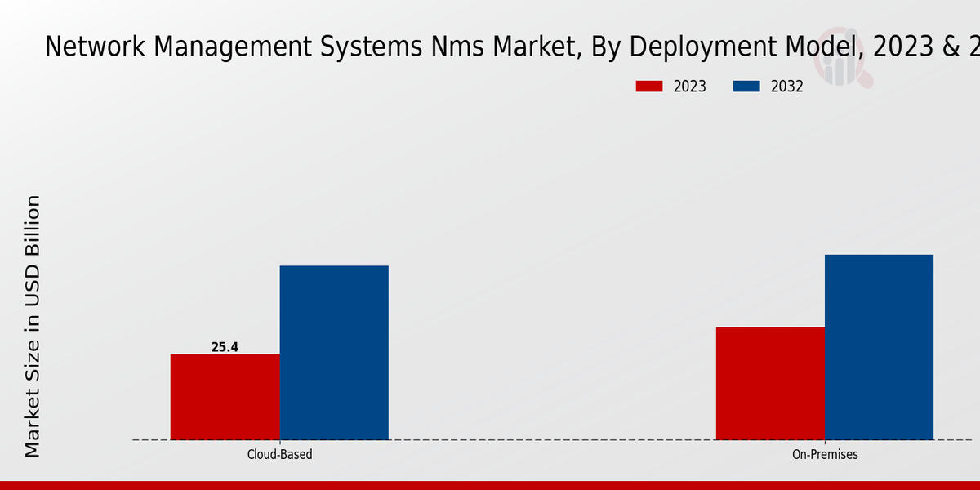This screenshot has height=490, width=980.
Task: Click the 25.4 data value label
Action: [225, 347]
